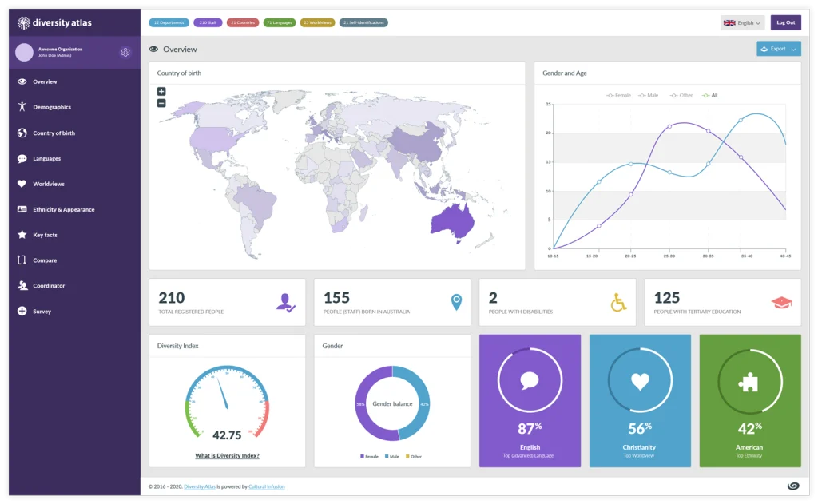
Task: Select Ethnicity & Appearance menu item
Action: (x=64, y=209)
